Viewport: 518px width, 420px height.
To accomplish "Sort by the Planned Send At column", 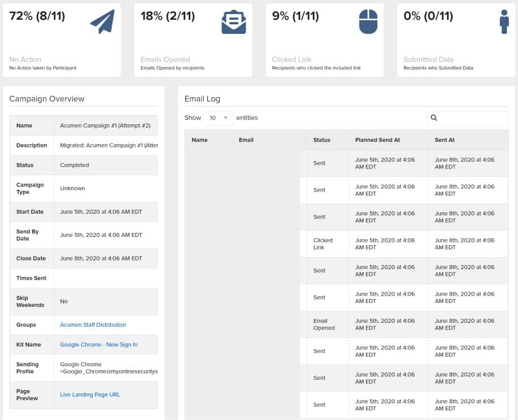I will [x=378, y=140].
